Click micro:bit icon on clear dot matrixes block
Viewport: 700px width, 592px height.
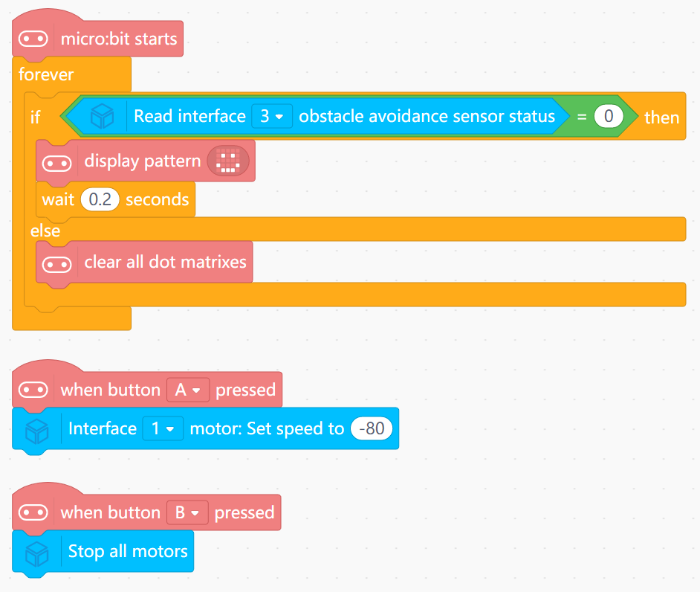click(x=56, y=263)
